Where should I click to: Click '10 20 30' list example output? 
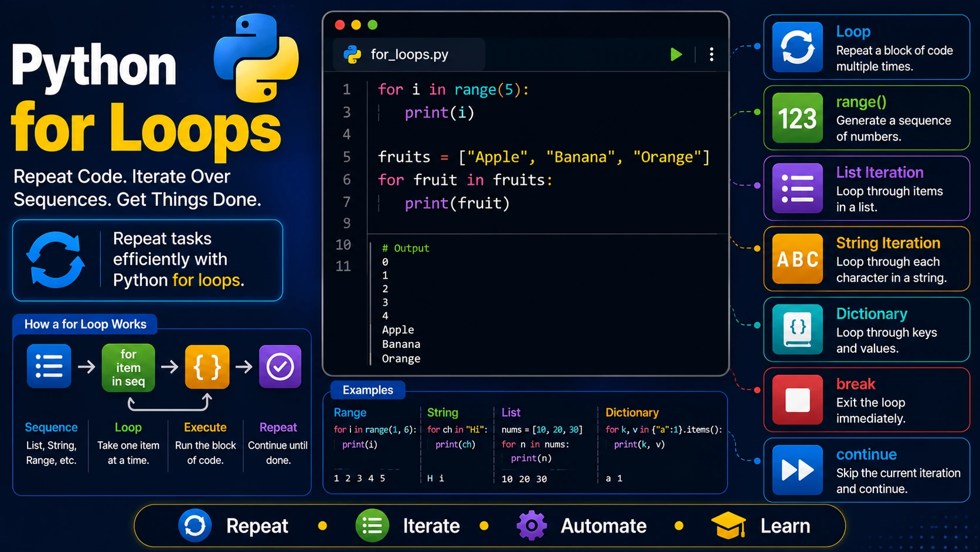tap(524, 479)
